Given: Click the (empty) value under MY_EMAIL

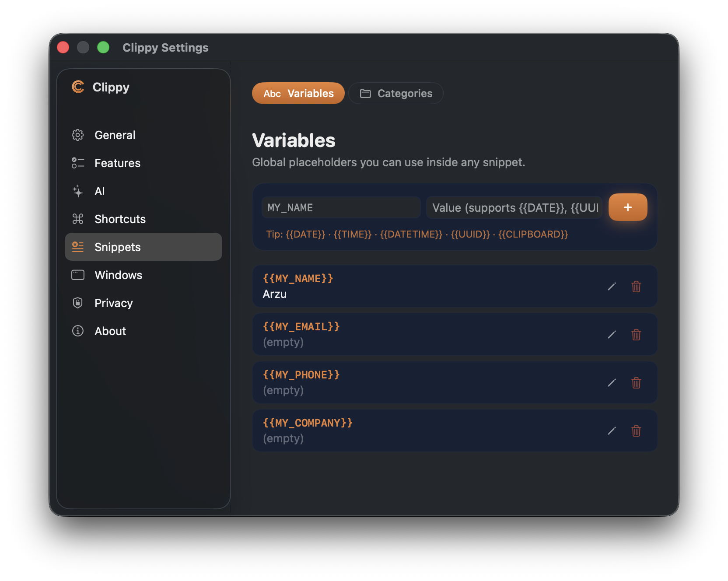Looking at the screenshot, I should coord(283,342).
